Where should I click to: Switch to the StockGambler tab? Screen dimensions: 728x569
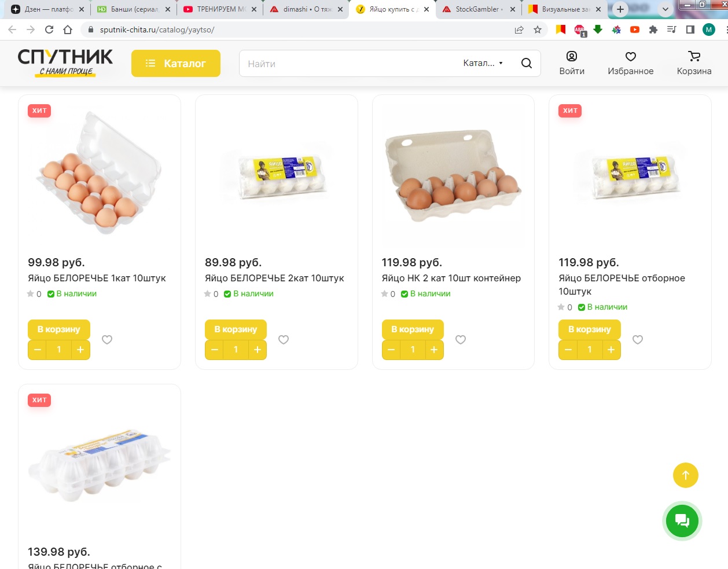click(x=478, y=9)
